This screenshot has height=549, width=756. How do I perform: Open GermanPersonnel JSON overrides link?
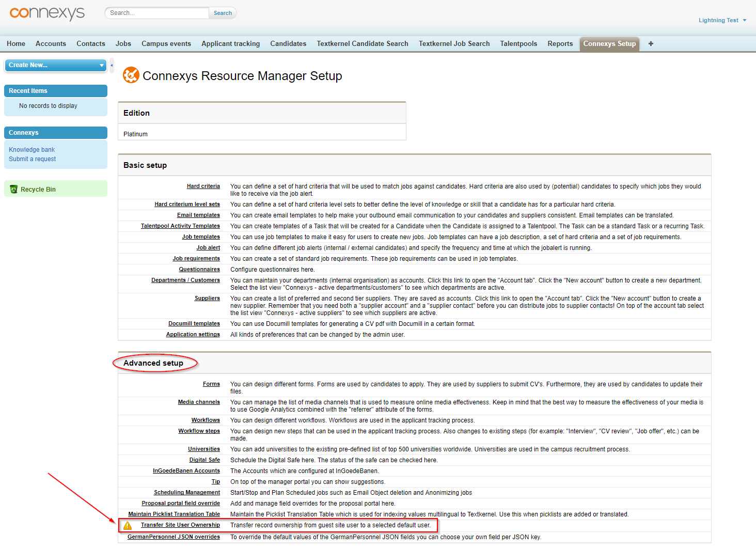tap(174, 537)
